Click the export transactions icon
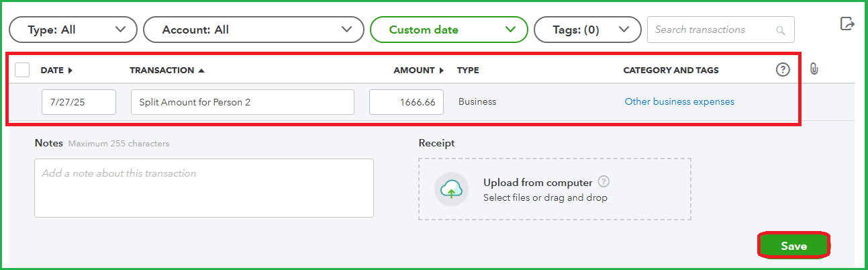 tap(847, 24)
